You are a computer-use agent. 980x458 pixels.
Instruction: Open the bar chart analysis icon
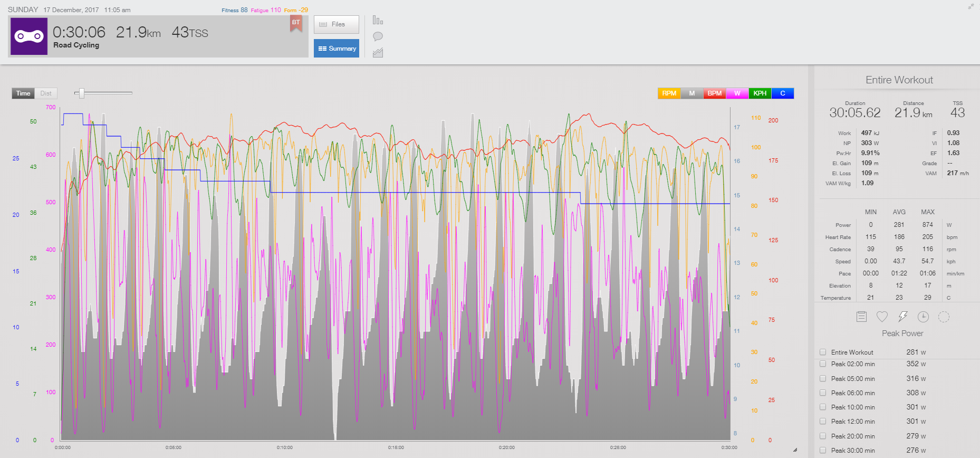click(x=378, y=20)
